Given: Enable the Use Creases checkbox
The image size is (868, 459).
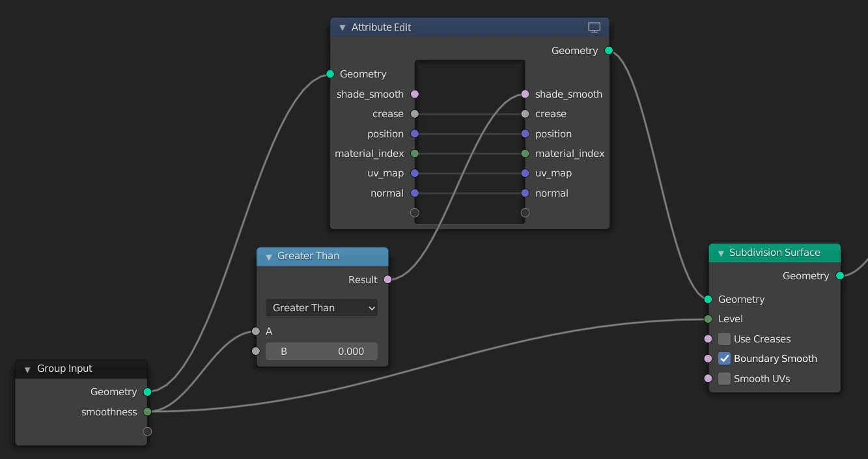Looking at the screenshot, I should [724, 339].
